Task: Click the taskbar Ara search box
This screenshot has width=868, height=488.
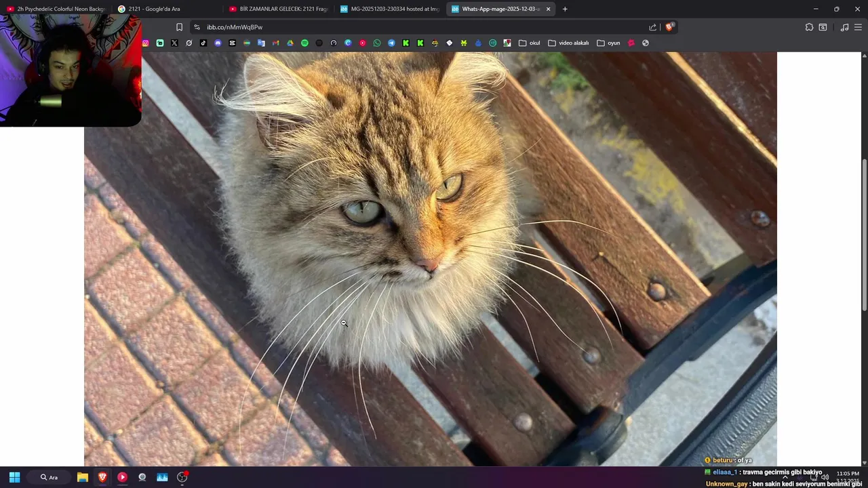Action: [x=50, y=477]
